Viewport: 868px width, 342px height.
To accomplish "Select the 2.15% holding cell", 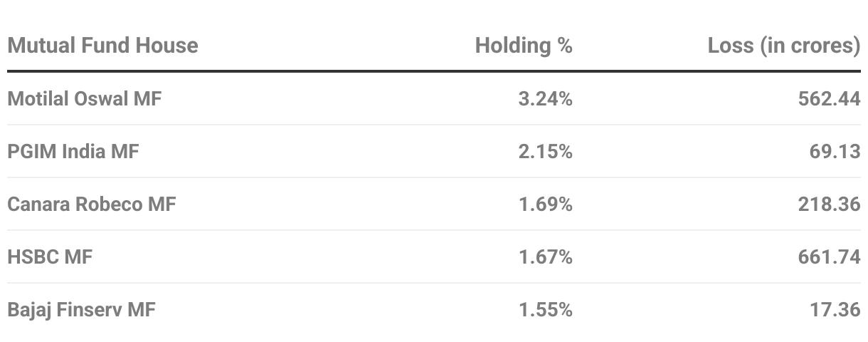I will (x=545, y=151).
